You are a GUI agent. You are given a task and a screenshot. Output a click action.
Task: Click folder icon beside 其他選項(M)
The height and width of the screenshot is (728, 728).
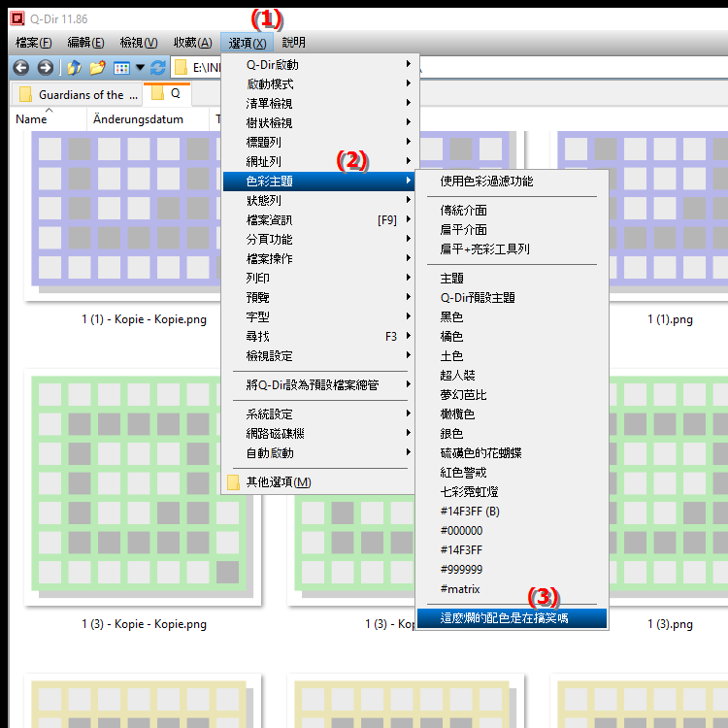234,482
